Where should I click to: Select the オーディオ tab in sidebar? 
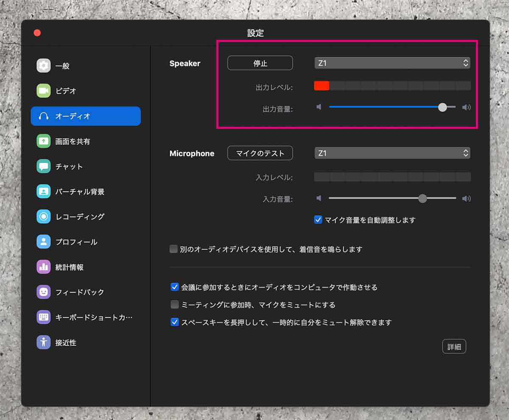(x=86, y=116)
